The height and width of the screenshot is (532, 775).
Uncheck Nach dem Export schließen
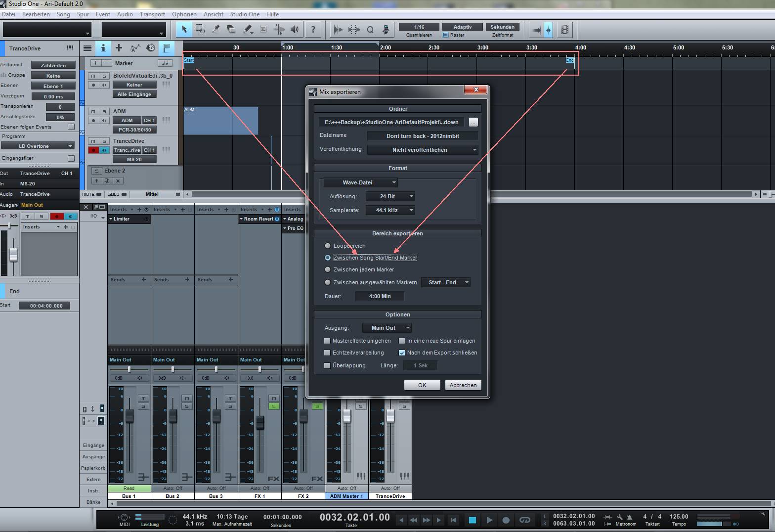tap(402, 353)
